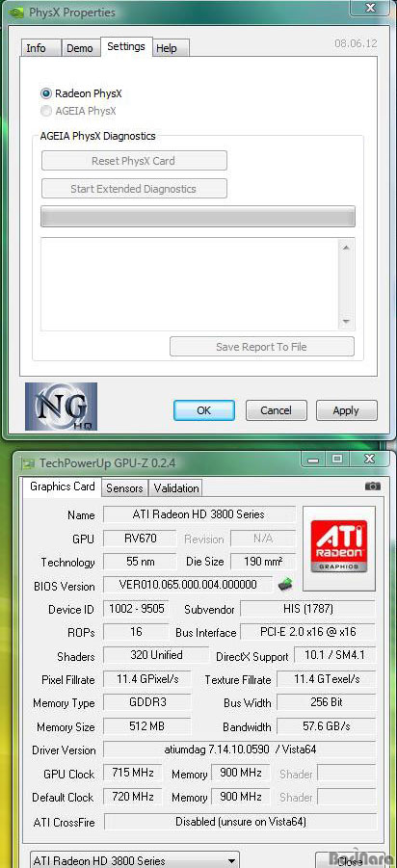Click the NGHQ logo image
Screen dimensions: 397x868
click(61, 407)
